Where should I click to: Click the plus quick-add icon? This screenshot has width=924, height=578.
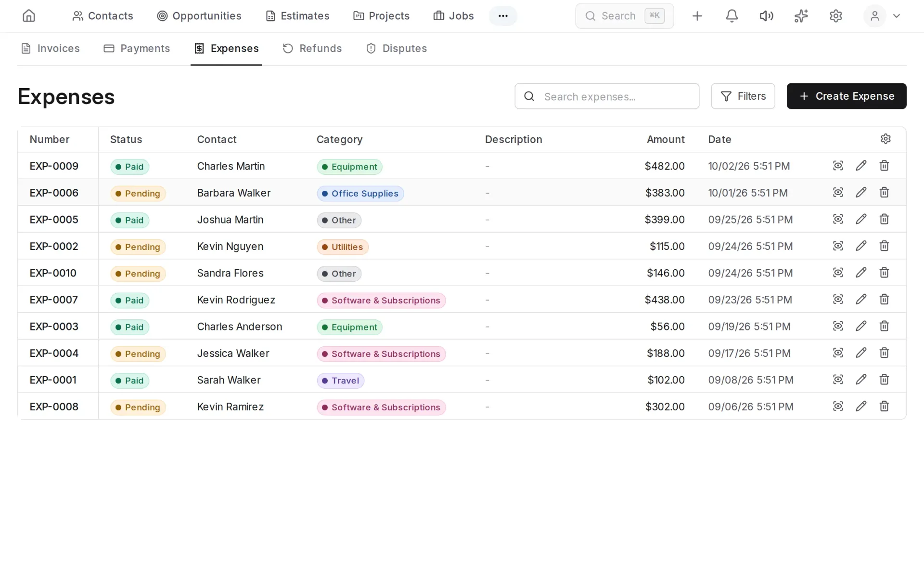coord(697,16)
